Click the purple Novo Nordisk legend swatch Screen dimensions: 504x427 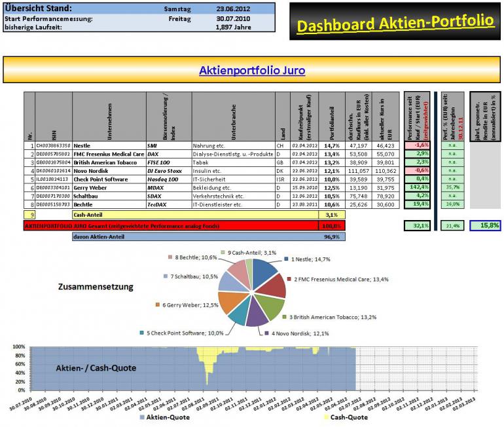pos(266,333)
